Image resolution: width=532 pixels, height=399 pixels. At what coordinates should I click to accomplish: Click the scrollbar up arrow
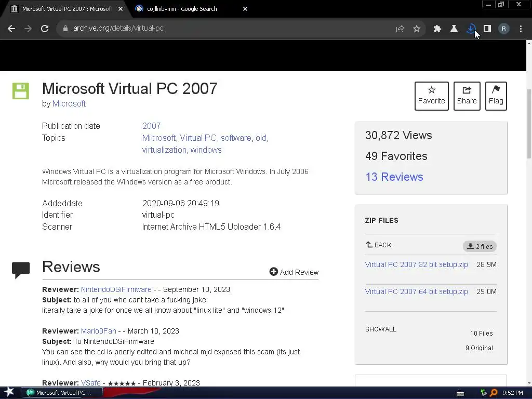click(529, 44)
